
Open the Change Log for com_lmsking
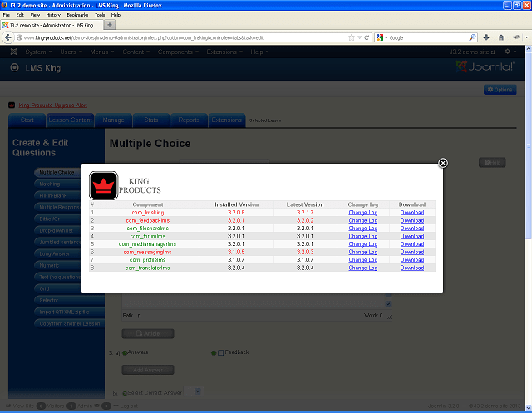coord(362,213)
